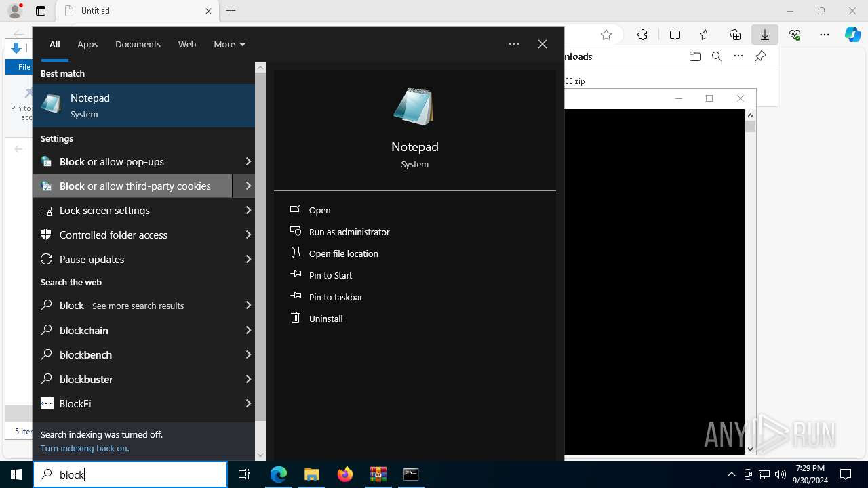Close the Windows search panel

tap(542, 44)
